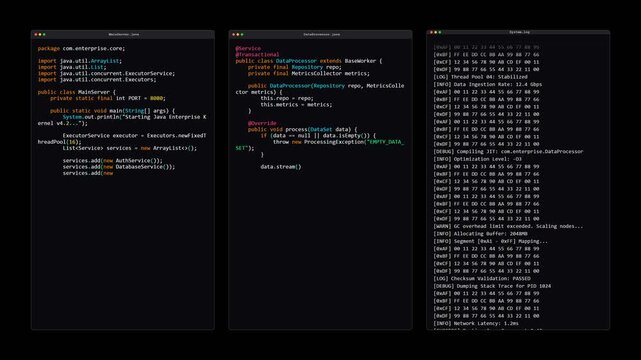Click the 'throw new ProcessingException' line
Image resolution: width=641 pixels, height=360 pixels.
(320, 145)
